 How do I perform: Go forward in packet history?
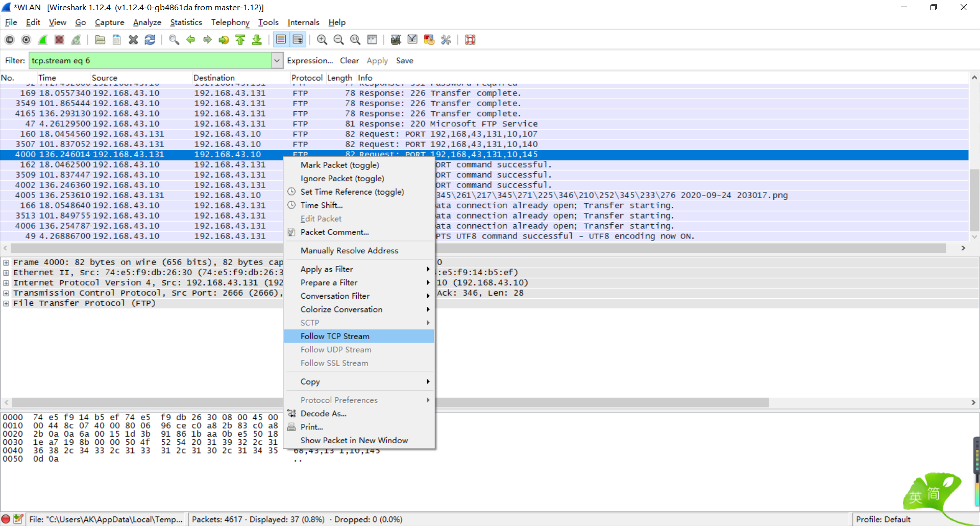207,40
